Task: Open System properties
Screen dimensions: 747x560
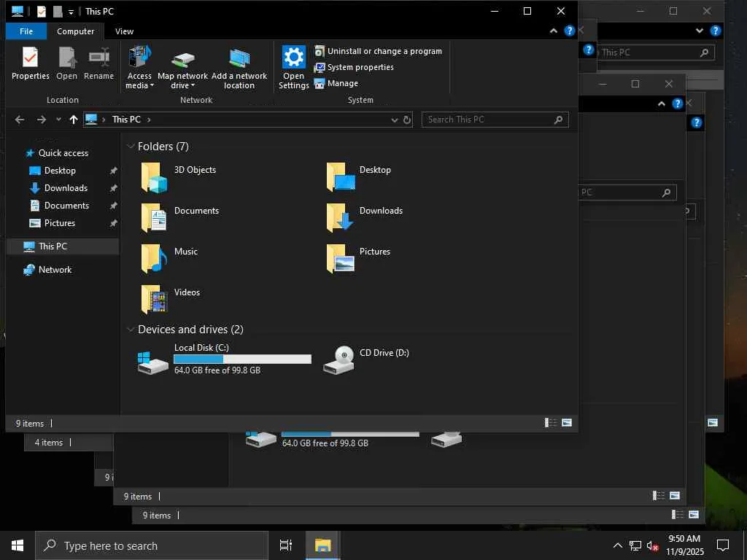Action: point(354,67)
